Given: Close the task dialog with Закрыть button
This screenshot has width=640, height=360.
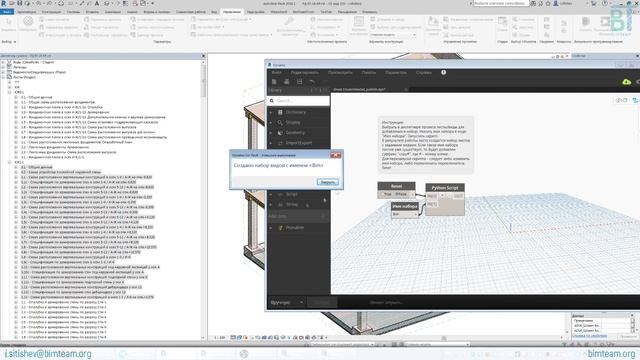Looking at the screenshot, I should pos(327,182).
